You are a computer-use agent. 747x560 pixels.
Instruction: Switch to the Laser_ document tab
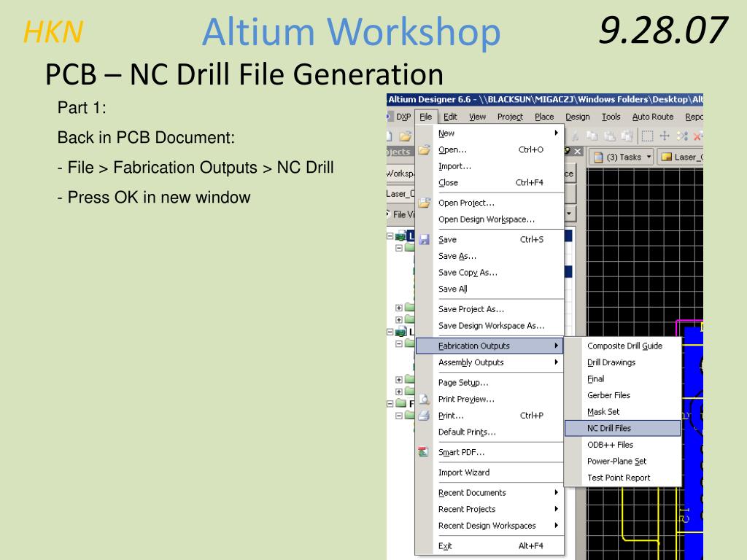tap(681, 157)
